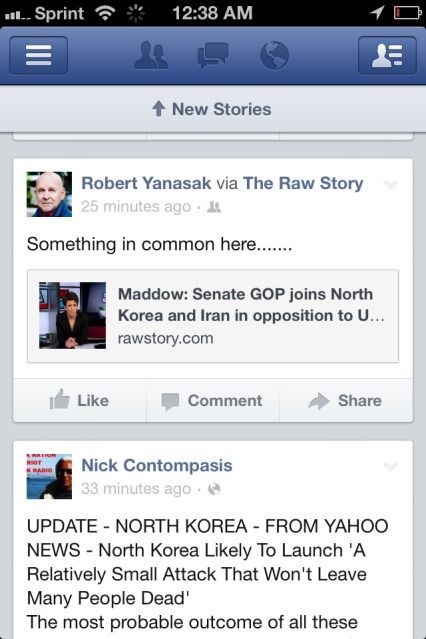Open Maddow Senate GOP article headline
The width and height of the screenshot is (426, 639).
point(251,305)
